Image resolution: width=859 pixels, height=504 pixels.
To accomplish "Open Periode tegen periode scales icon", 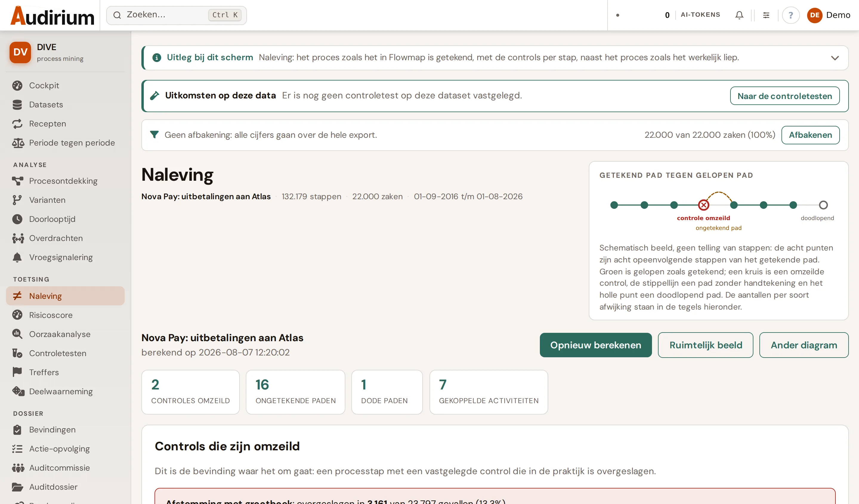I will click(18, 143).
